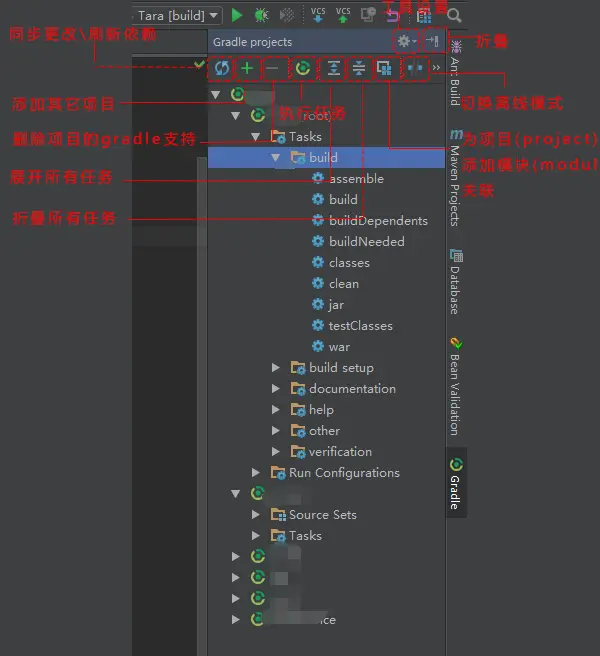The width and height of the screenshot is (600, 656).
Task: Click VCS commit changes icon
Action: tap(343, 15)
